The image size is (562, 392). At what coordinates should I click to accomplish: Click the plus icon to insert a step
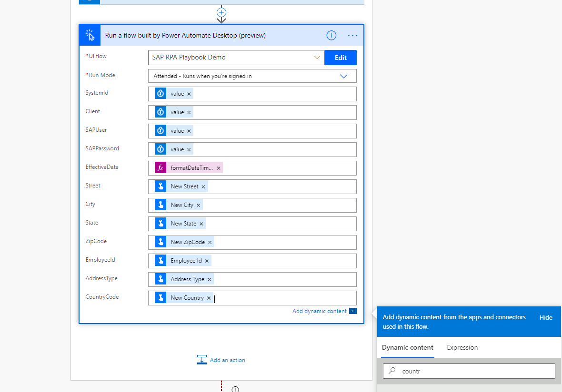click(221, 12)
